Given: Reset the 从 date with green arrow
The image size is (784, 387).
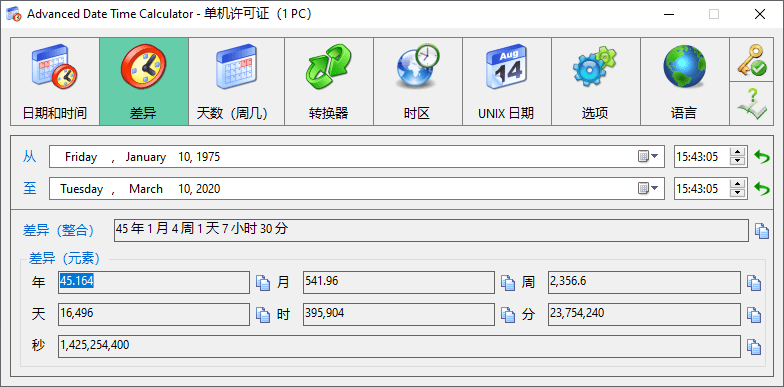Looking at the screenshot, I should [x=762, y=157].
